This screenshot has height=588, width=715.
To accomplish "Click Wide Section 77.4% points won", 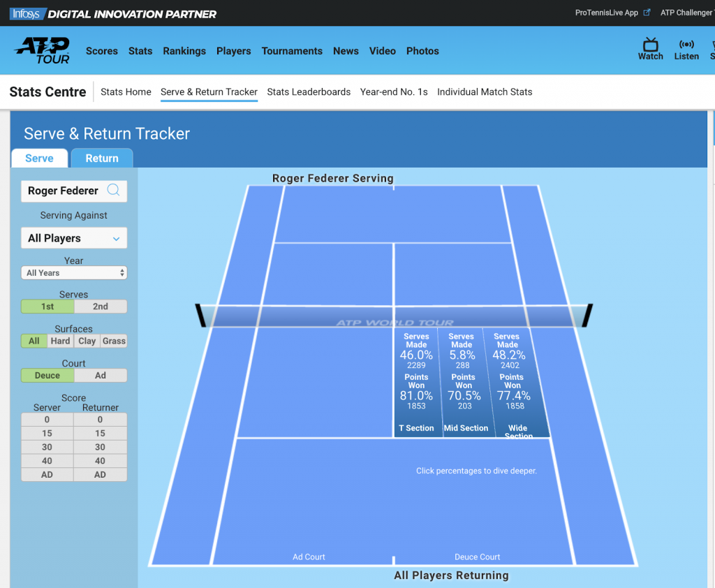I will 514,395.
